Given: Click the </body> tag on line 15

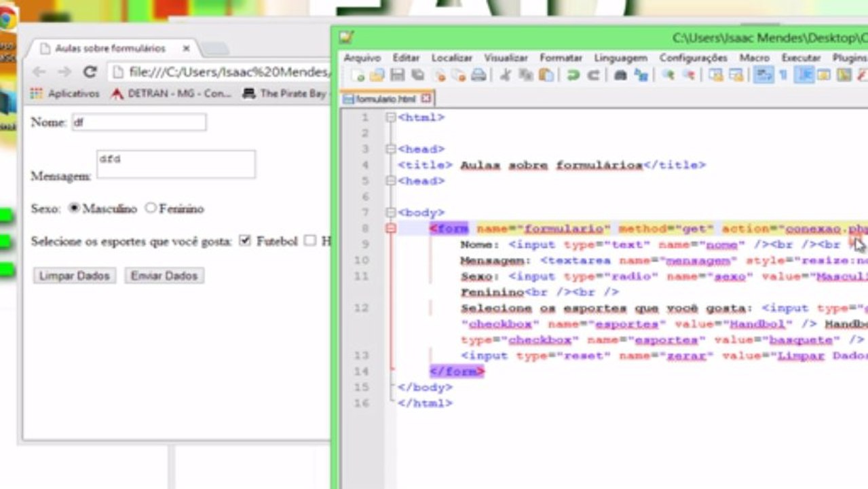Looking at the screenshot, I should 425,387.
